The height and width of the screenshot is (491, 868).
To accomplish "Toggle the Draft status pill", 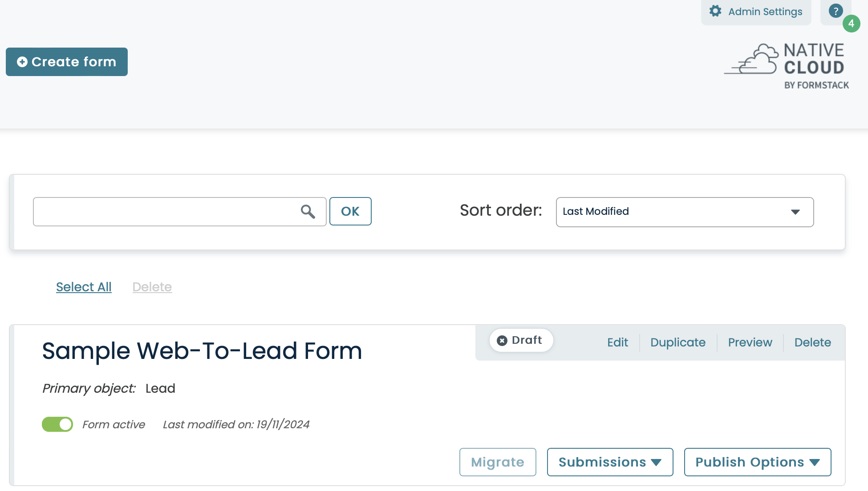I will pyautogui.click(x=521, y=340).
